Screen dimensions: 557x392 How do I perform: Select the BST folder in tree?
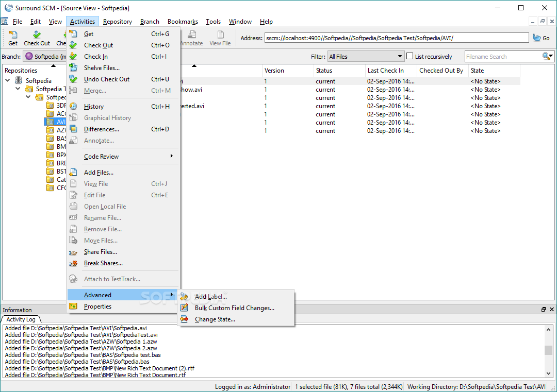click(56, 172)
